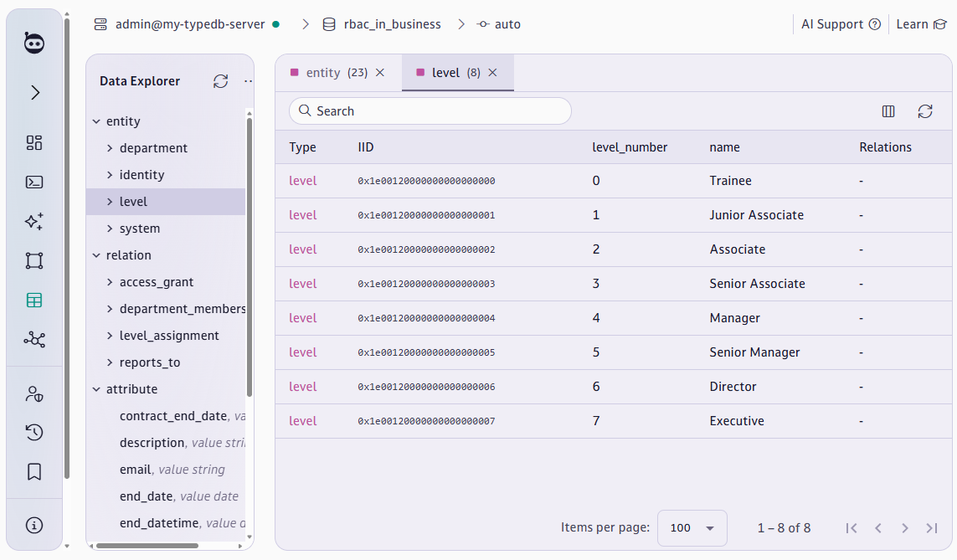Close the entity (23) tab
957x560 pixels.
(x=379, y=73)
